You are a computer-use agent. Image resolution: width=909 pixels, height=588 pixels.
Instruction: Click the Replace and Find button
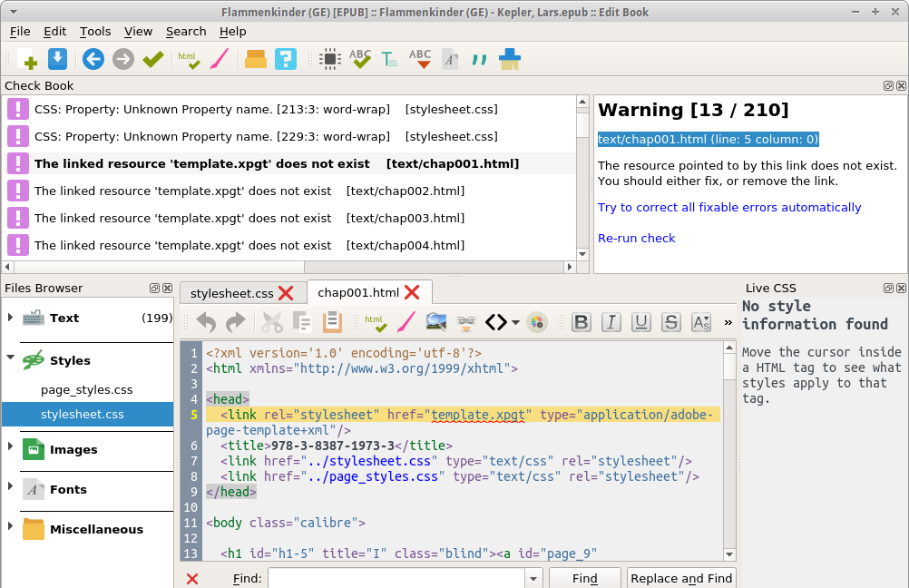click(680, 579)
